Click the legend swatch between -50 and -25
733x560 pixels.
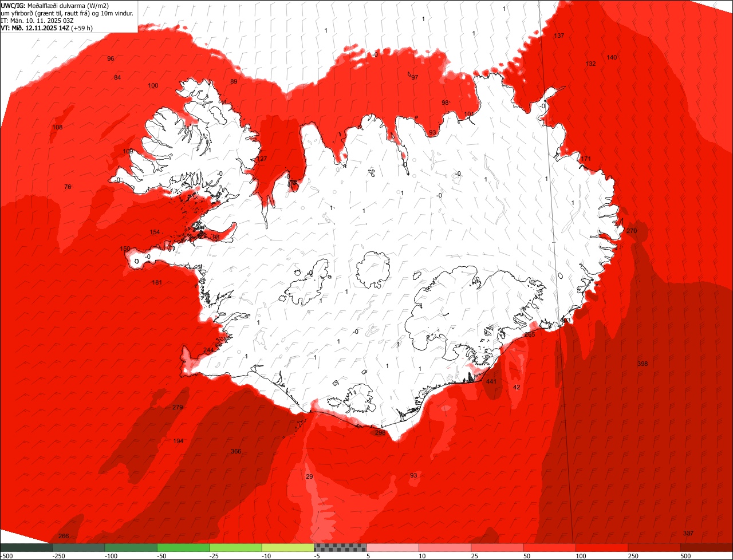(x=183, y=547)
